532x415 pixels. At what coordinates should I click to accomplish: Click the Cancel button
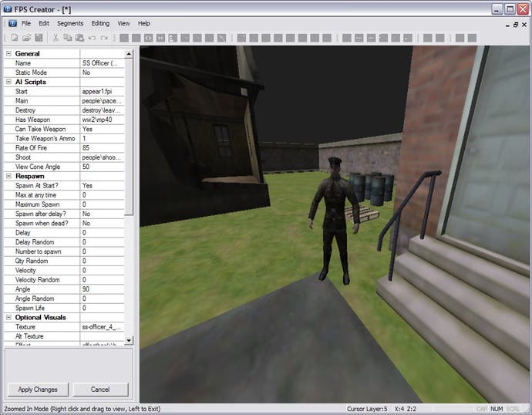(x=100, y=390)
